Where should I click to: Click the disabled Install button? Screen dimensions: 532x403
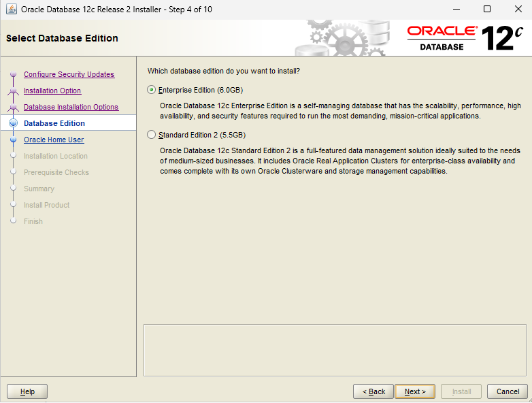(461, 391)
